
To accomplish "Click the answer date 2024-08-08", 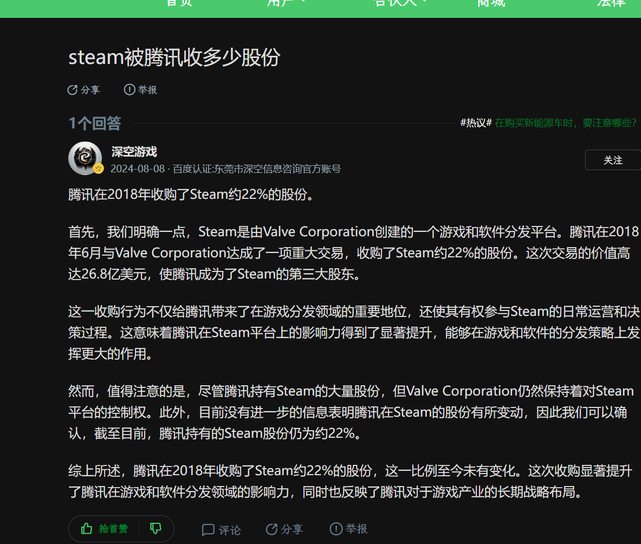I will tap(138, 169).
